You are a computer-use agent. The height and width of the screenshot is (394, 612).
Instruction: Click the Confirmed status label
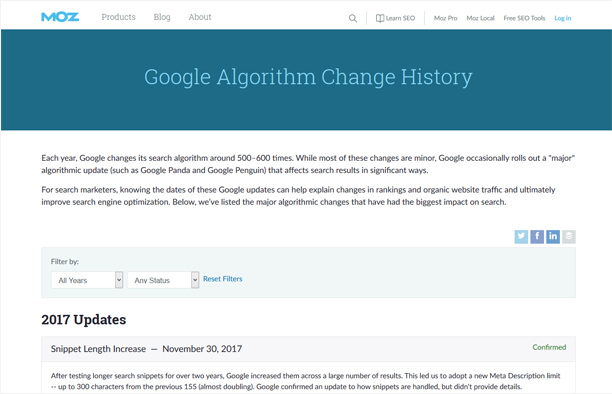click(x=549, y=347)
